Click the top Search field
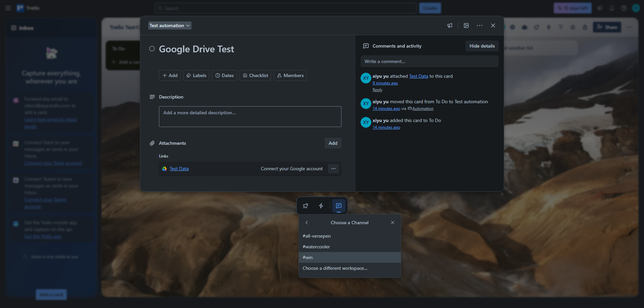The image size is (644, 308). (286, 8)
